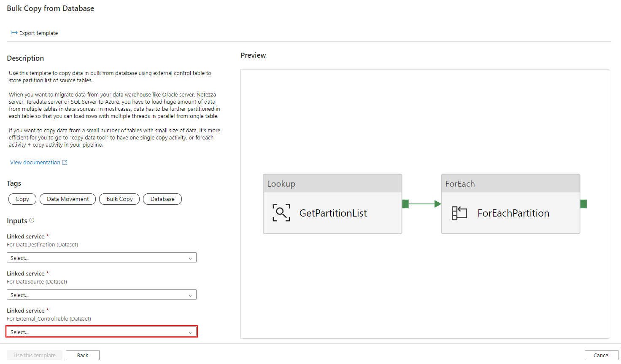
Task: Select the Copy tag
Action: pos(22,199)
